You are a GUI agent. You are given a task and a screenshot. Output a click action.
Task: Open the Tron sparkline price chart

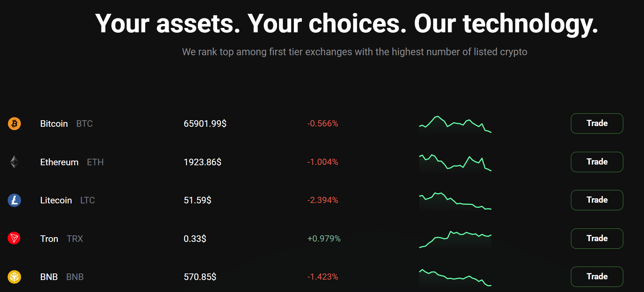[455, 240]
